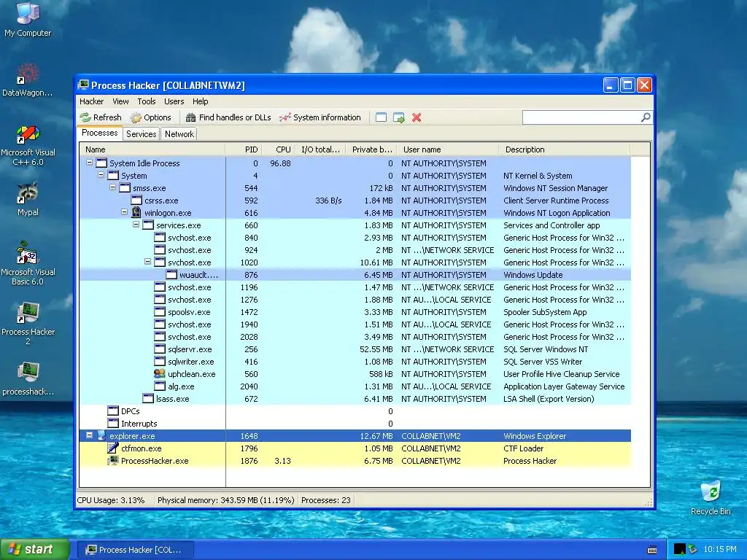Image resolution: width=747 pixels, height=560 pixels.
Task: Select the sqlwriter.exe process row
Action: 355,362
